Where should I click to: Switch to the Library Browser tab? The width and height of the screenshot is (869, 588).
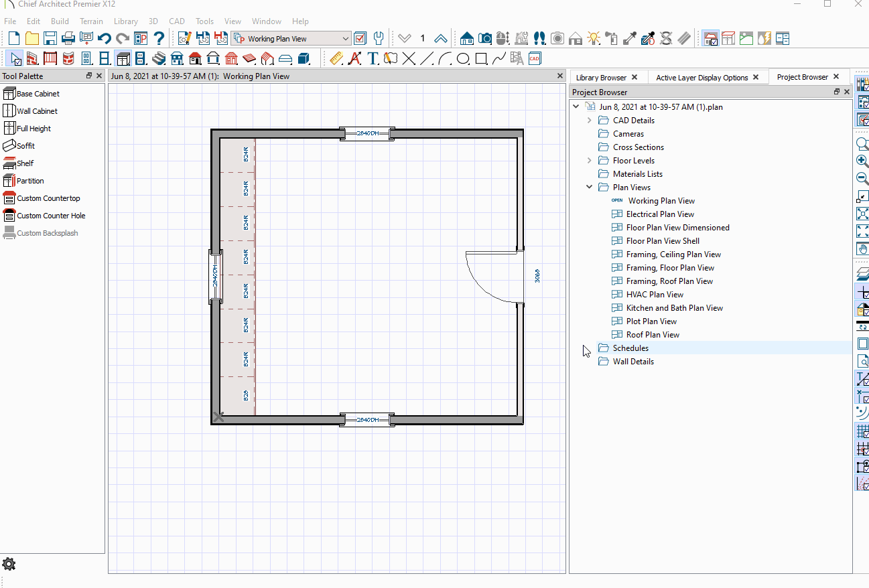tap(602, 77)
